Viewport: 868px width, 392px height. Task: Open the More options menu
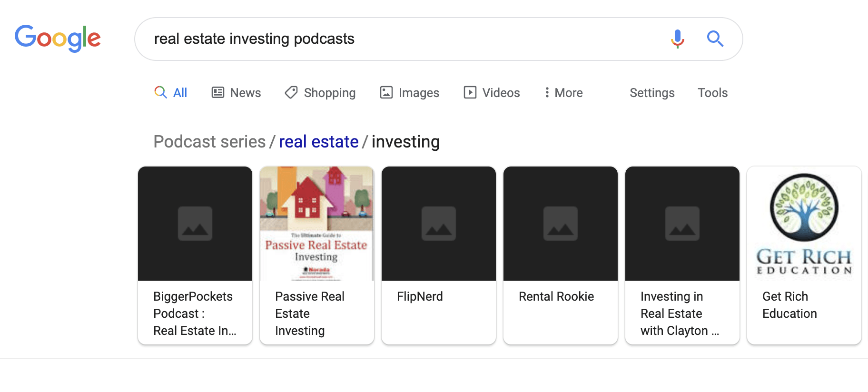tap(563, 93)
